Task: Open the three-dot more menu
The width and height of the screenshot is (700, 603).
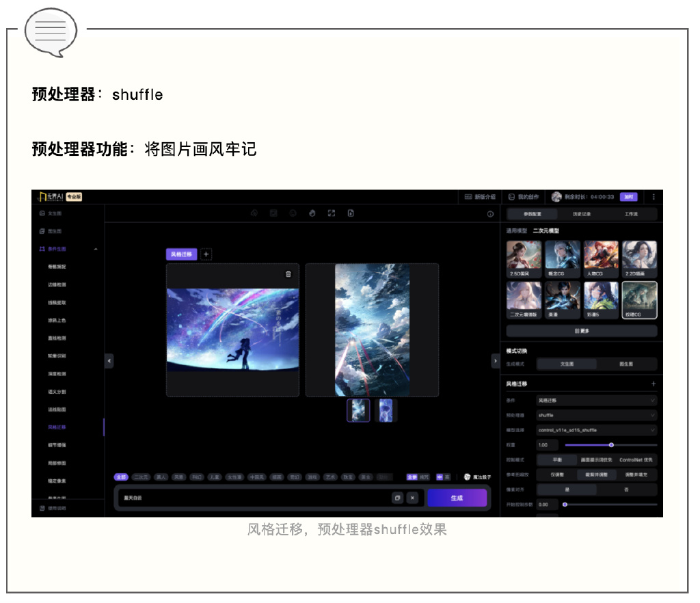Action: coord(654,197)
